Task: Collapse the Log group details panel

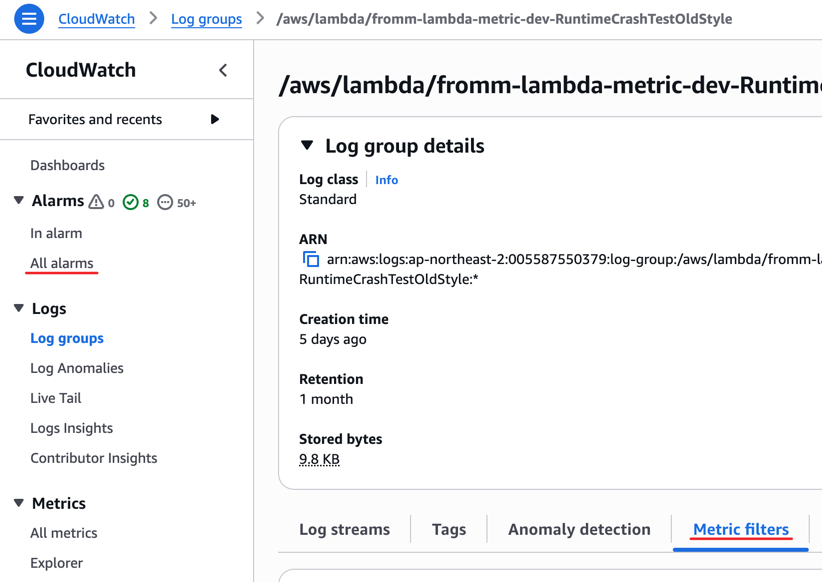Action: pos(307,145)
